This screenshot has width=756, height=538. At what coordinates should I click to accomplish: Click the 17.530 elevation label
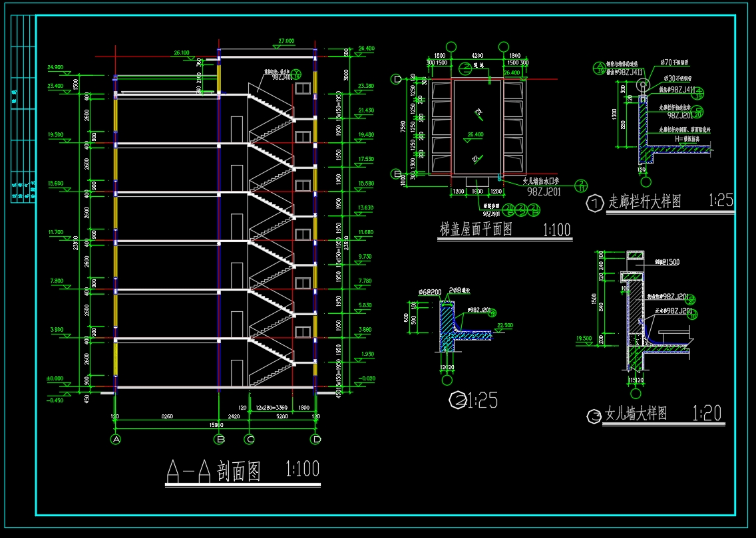(366, 159)
